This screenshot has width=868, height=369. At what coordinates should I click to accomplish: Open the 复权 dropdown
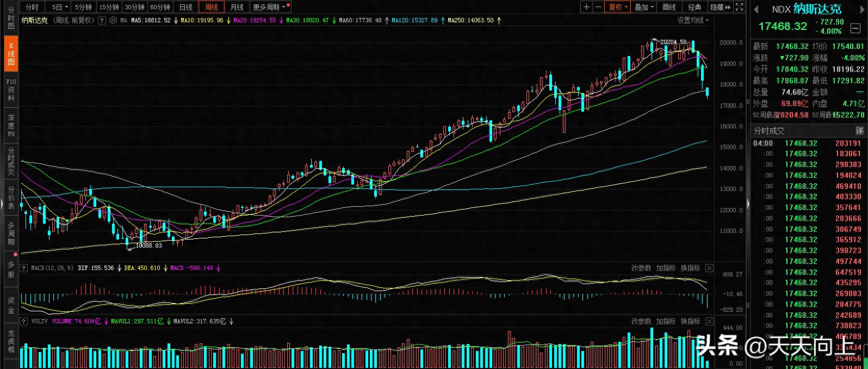coord(618,7)
